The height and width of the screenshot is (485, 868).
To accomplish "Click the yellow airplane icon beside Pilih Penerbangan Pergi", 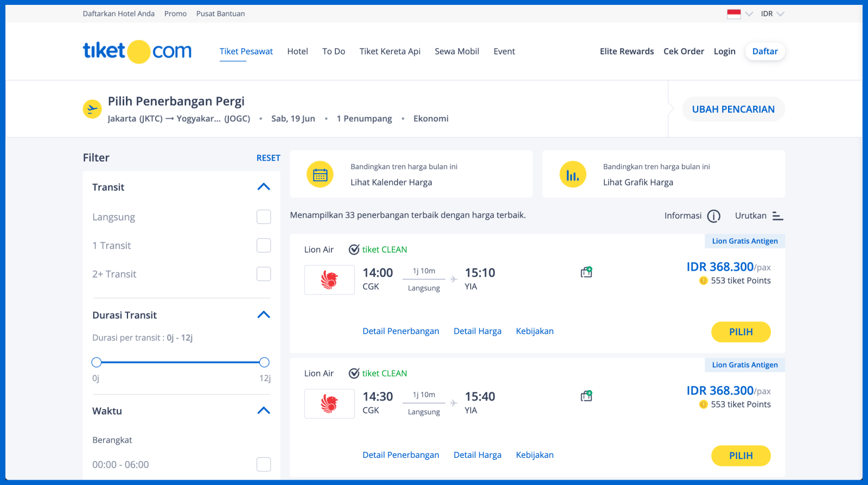I will (92, 109).
